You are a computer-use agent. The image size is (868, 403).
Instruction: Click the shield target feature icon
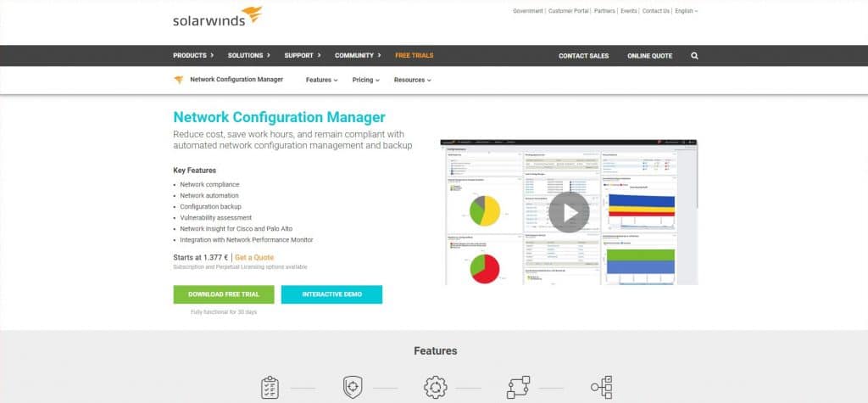tap(353, 388)
